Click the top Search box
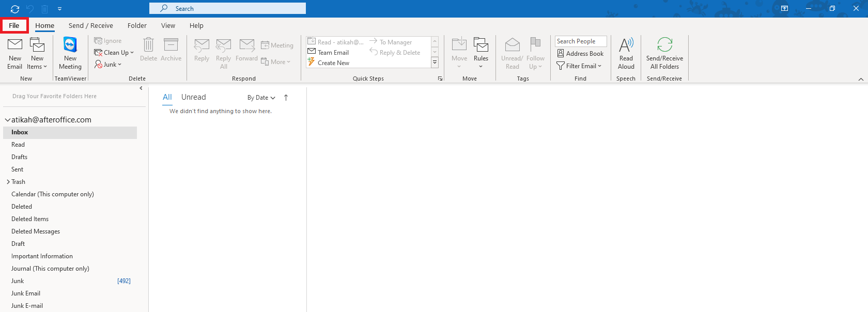This screenshot has height=312, width=868. click(x=227, y=8)
